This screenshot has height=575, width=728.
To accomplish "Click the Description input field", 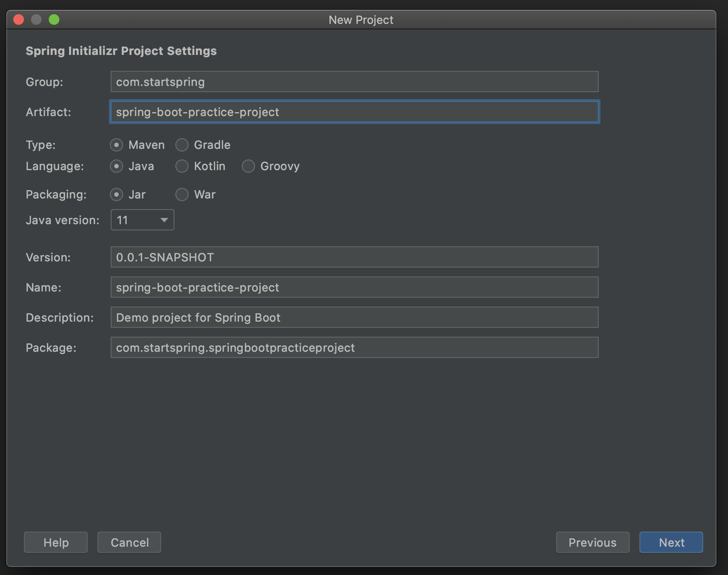I will [x=355, y=317].
